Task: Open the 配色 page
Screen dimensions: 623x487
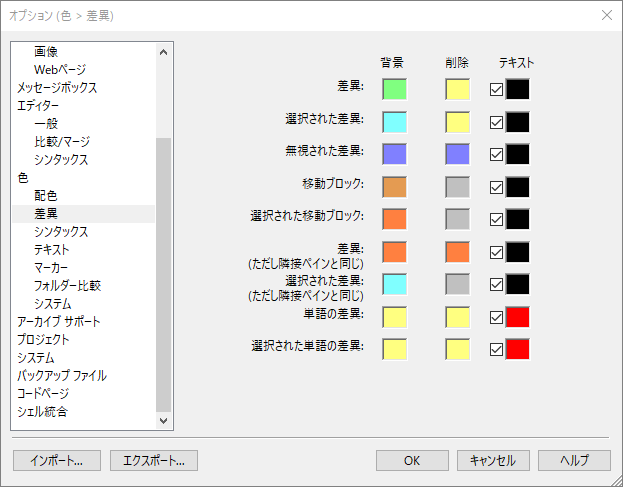Action: coord(46,195)
